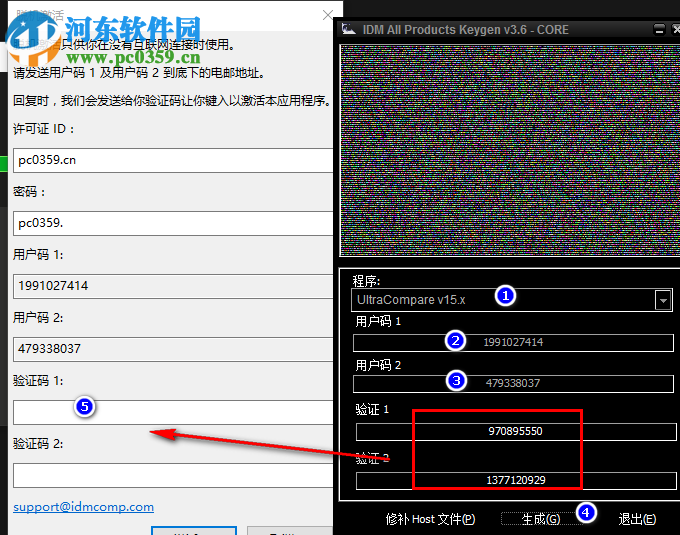Open the program dropdown showing UltraCompare v15.x
This screenshot has height=535, width=680.
tap(511, 300)
